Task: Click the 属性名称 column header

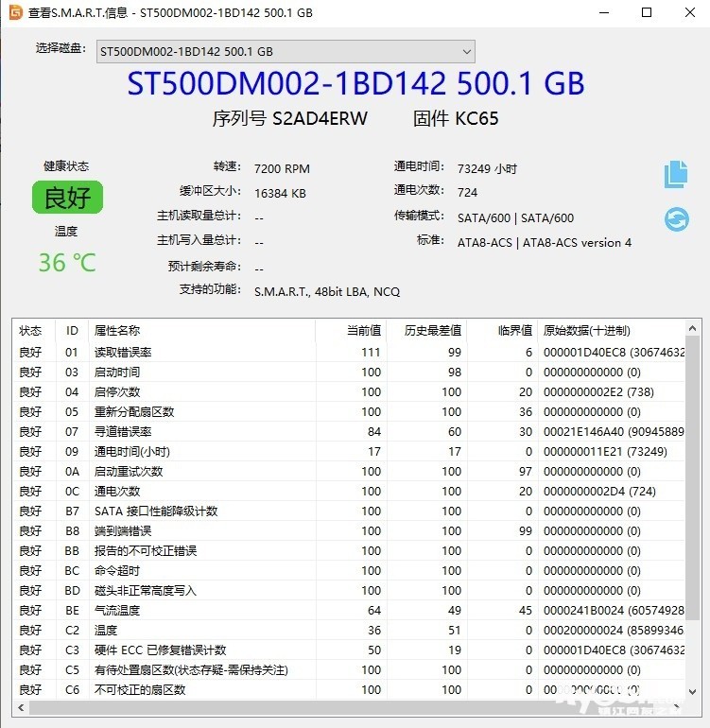Action: (117, 331)
